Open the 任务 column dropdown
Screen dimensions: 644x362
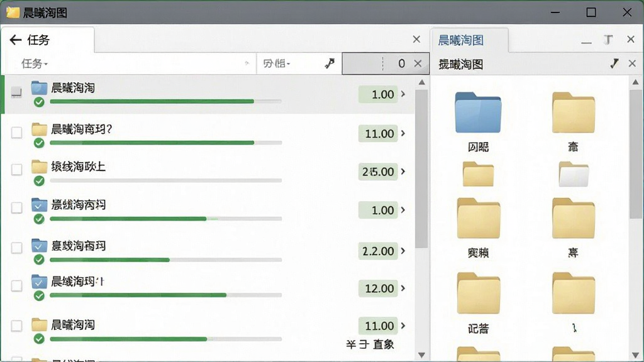point(35,63)
